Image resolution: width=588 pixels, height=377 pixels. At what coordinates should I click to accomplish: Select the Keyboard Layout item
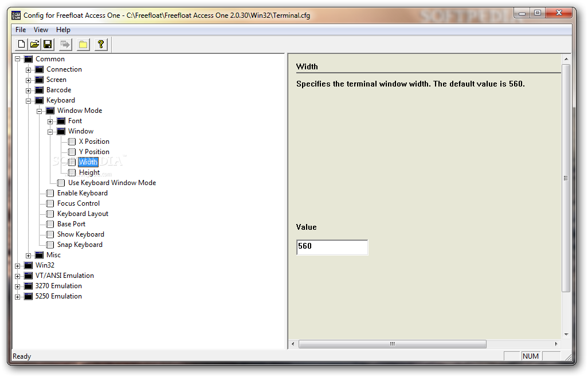click(83, 214)
